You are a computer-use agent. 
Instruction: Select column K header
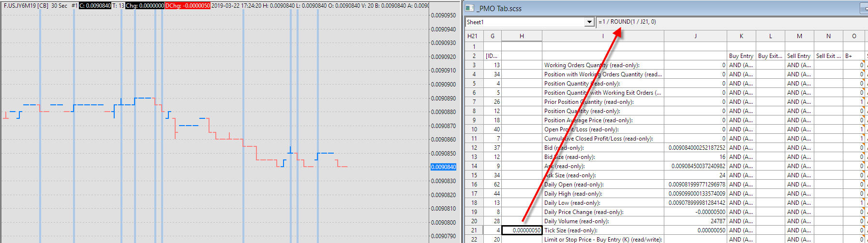click(x=741, y=36)
